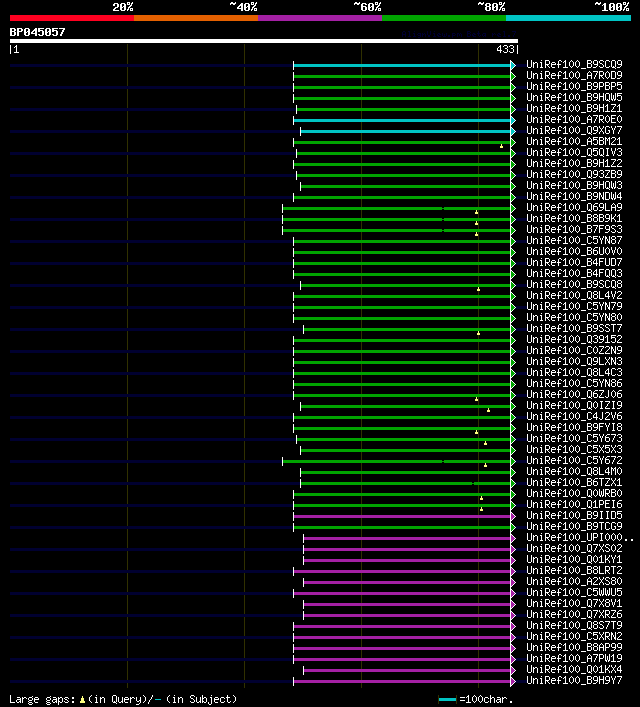Click the green ~80% legend segment
The height and width of the screenshot is (707, 640).
point(444,18)
